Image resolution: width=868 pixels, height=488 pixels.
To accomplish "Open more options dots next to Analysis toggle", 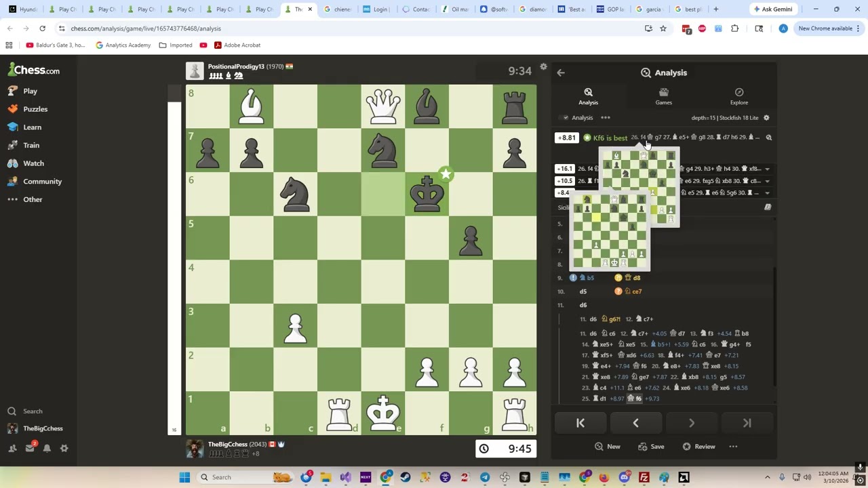I will coord(606,118).
